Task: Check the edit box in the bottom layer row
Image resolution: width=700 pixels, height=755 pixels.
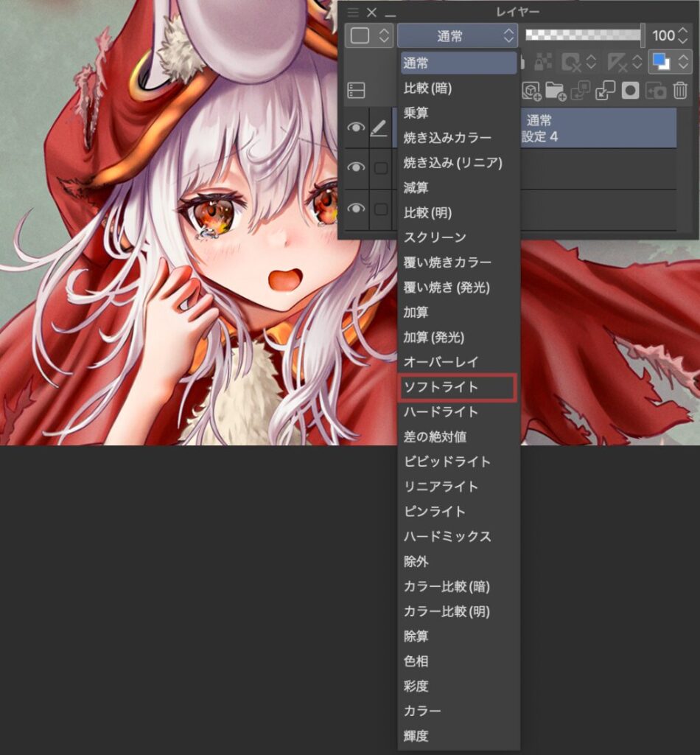Action: tap(381, 209)
